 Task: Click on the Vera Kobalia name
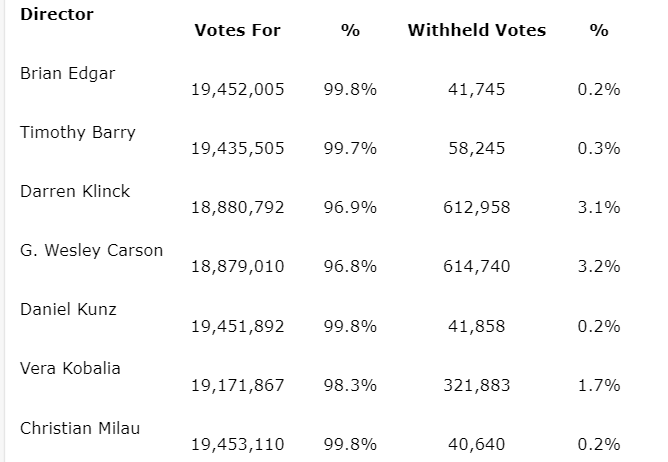(x=70, y=368)
